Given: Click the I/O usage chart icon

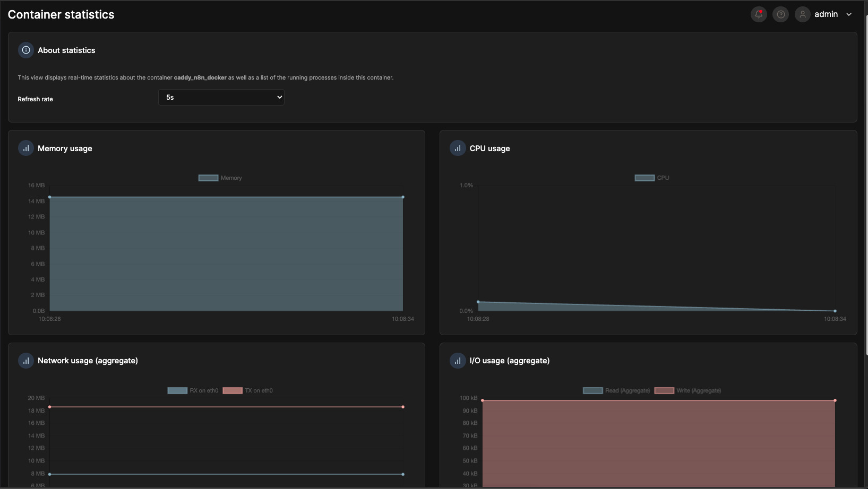Looking at the screenshot, I should (458, 361).
